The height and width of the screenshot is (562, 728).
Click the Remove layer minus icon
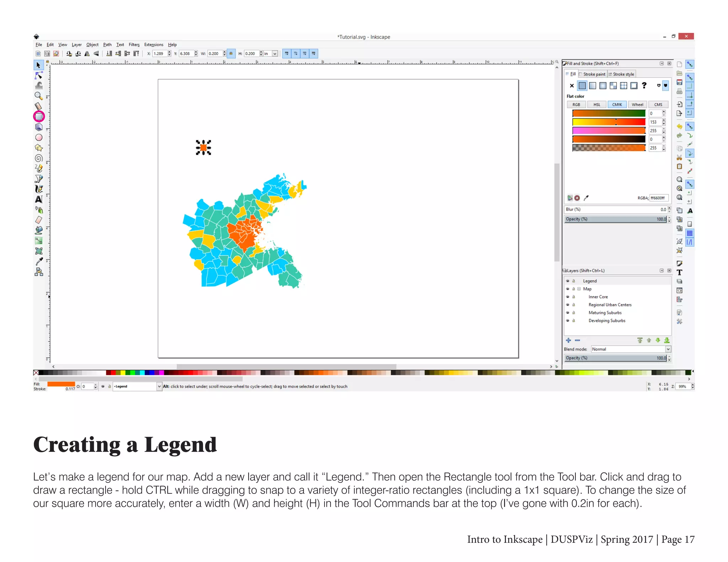tap(577, 340)
